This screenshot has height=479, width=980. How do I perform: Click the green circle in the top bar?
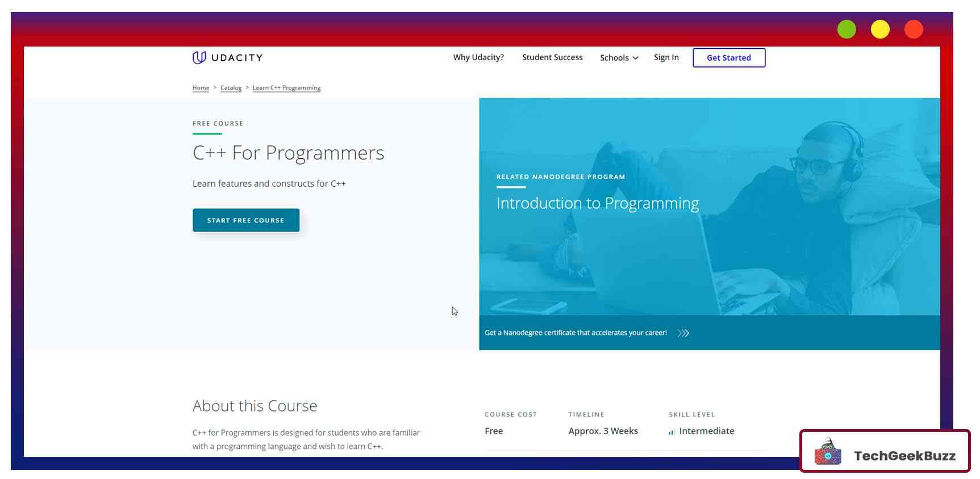846,30
